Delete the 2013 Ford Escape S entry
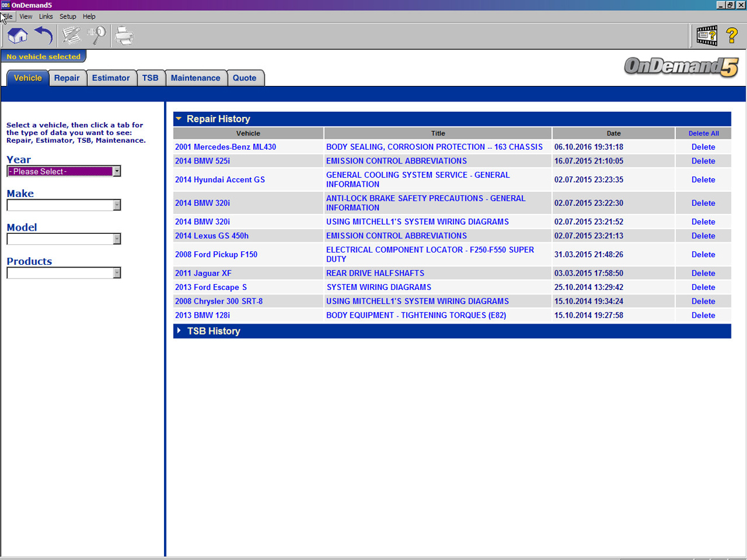This screenshot has height=560, width=747. [x=703, y=287]
